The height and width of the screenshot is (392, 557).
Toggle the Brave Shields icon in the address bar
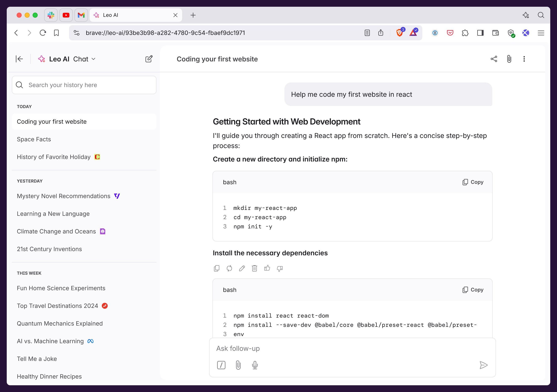(x=400, y=33)
